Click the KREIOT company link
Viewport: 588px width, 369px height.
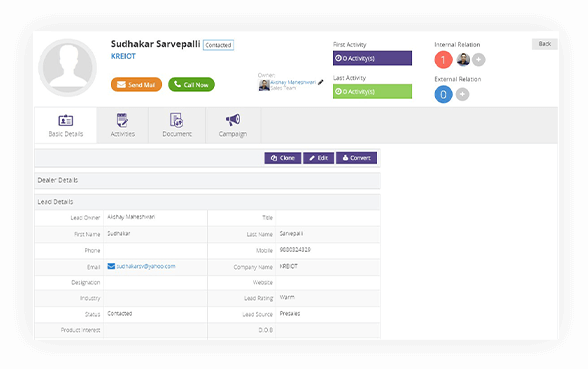123,56
